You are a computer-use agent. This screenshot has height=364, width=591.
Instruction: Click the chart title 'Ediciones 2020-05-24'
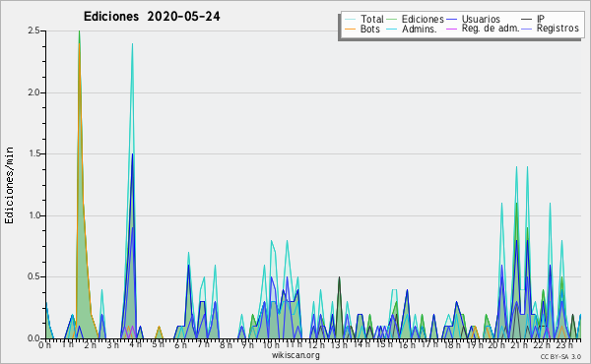point(152,17)
